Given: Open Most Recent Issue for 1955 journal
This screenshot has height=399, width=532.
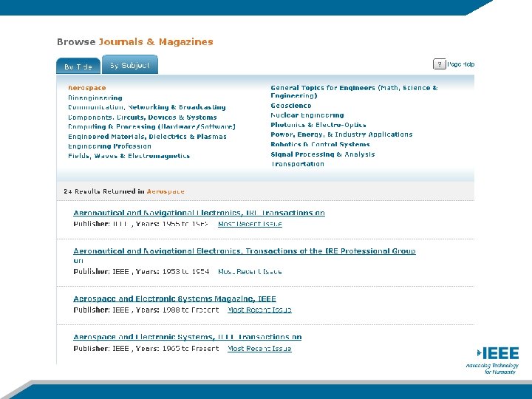Looking at the screenshot, I should pyautogui.click(x=250, y=224).
